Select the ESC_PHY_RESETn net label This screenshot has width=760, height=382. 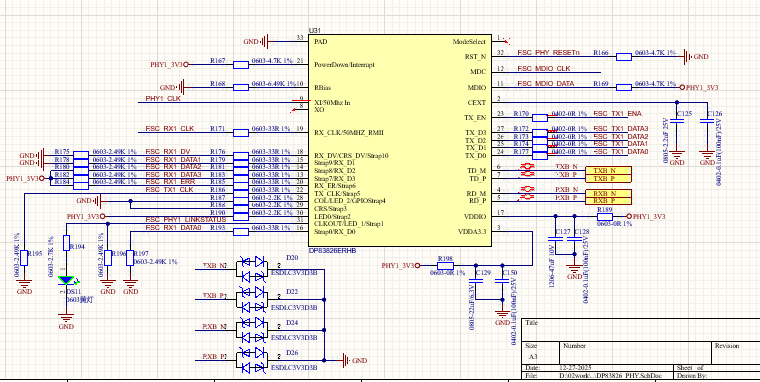548,53
